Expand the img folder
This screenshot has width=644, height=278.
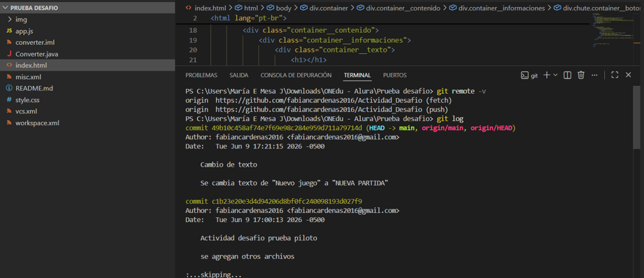click(x=87, y=20)
